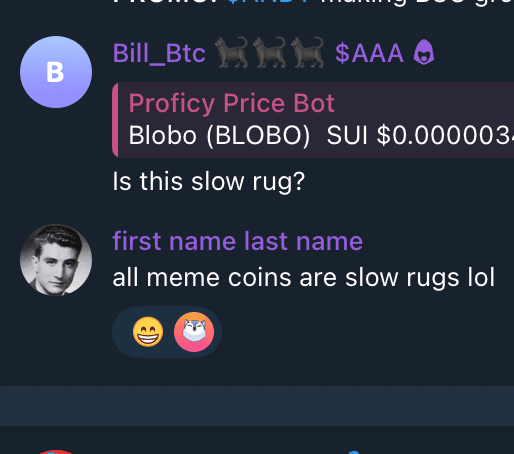Select the 'Is this slow rug?' message
Screen dimensions: 514x454
(209, 182)
